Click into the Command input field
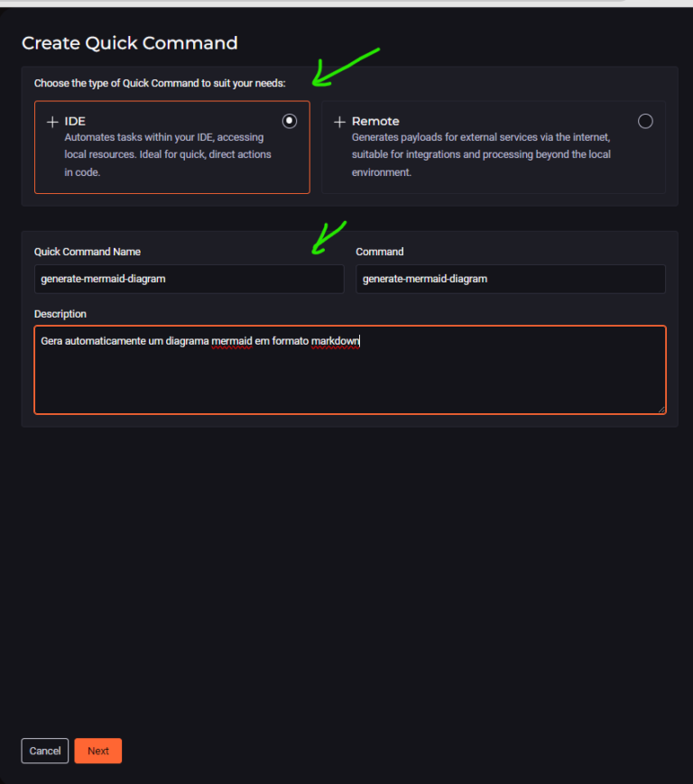 coord(510,279)
